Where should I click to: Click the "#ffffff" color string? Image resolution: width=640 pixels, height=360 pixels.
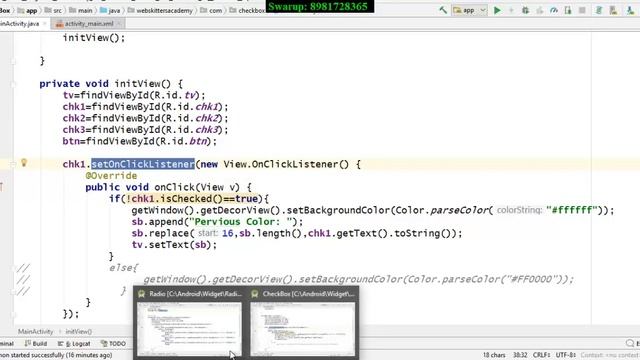571,210
